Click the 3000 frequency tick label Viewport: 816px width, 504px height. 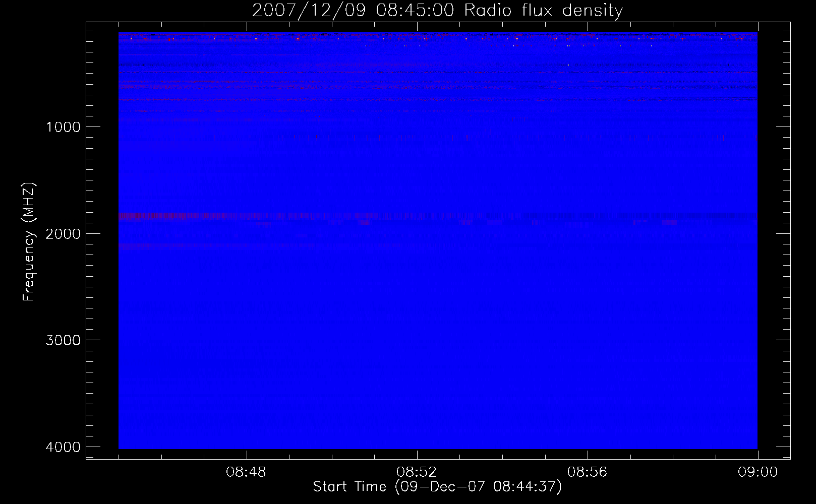pos(63,340)
